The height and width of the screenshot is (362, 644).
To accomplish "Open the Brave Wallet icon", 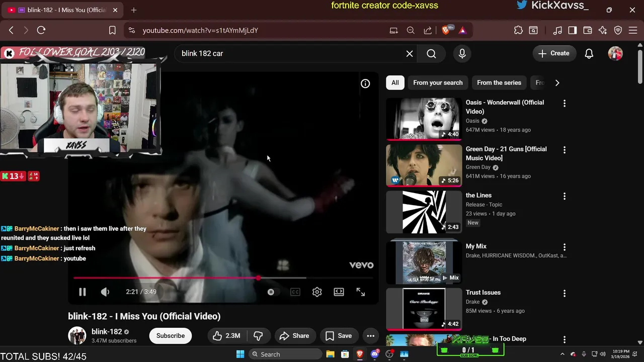I will pyautogui.click(x=587, y=30).
